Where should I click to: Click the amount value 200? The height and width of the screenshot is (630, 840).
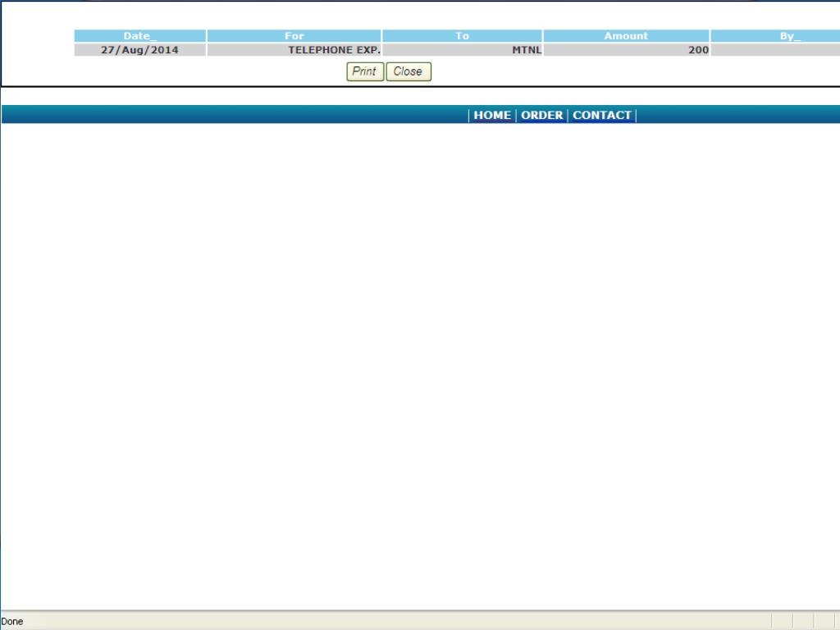698,50
